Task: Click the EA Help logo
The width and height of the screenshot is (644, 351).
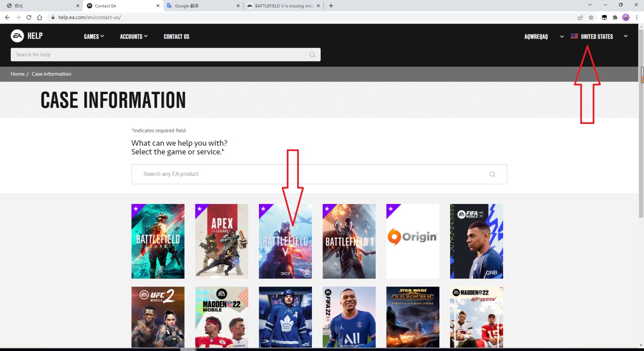Action: click(26, 36)
